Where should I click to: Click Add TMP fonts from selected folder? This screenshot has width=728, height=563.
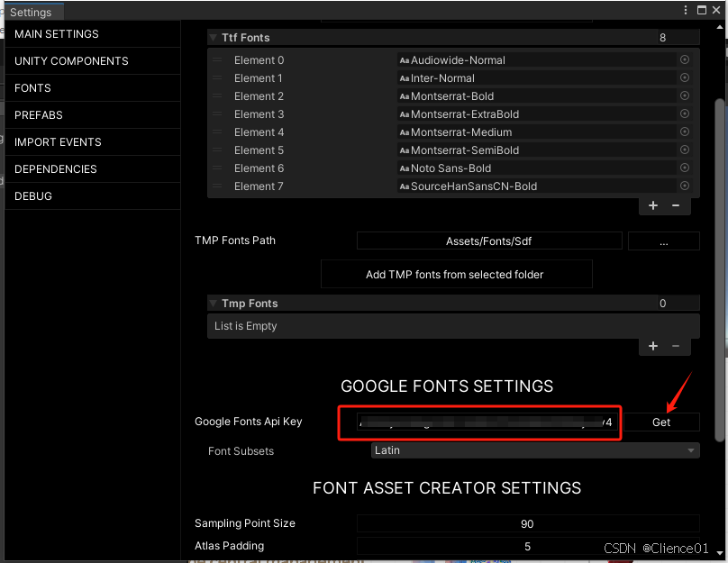455,274
